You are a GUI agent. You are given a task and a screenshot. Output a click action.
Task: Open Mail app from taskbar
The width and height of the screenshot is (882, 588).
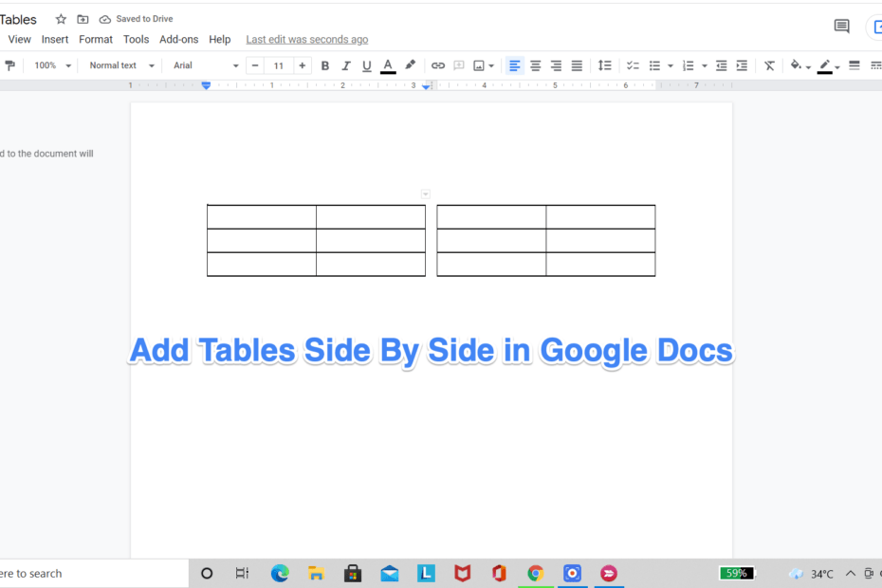pyautogui.click(x=389, y=574)
